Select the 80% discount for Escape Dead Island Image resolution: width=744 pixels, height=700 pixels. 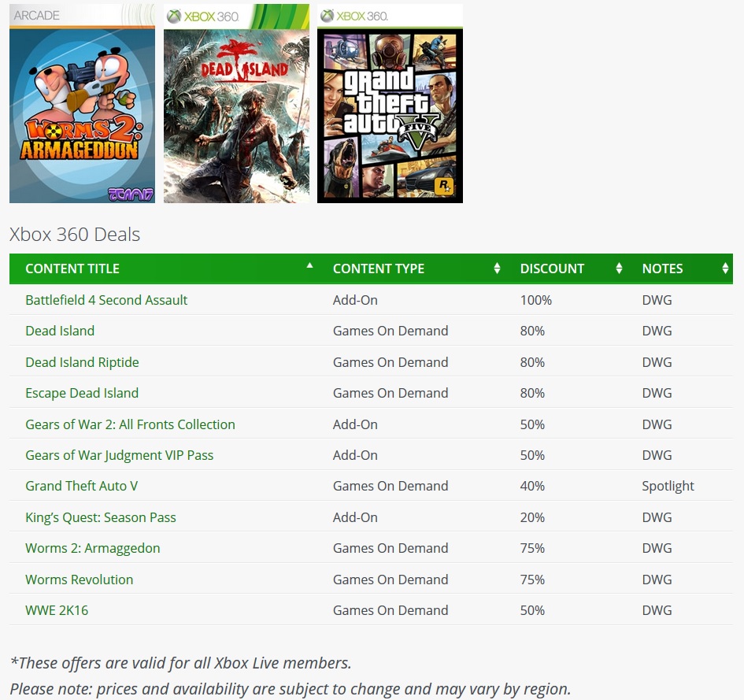[x=532, y=393]
